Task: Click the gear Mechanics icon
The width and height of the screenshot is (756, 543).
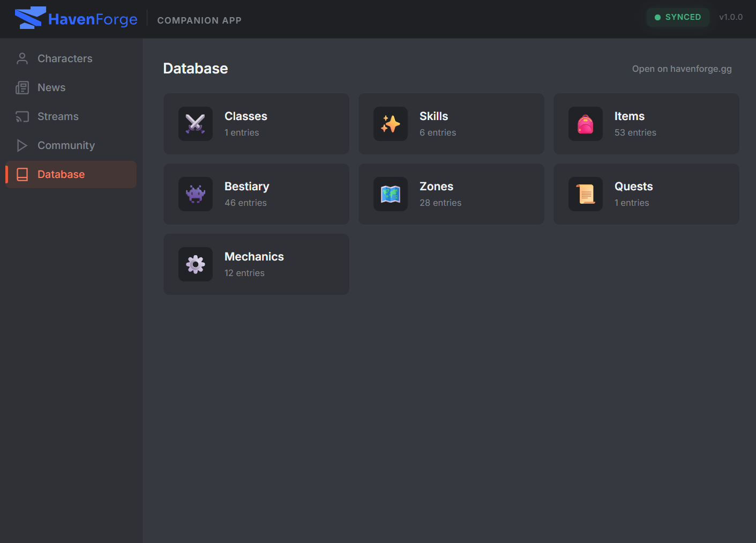Action: tap(196, 264)
